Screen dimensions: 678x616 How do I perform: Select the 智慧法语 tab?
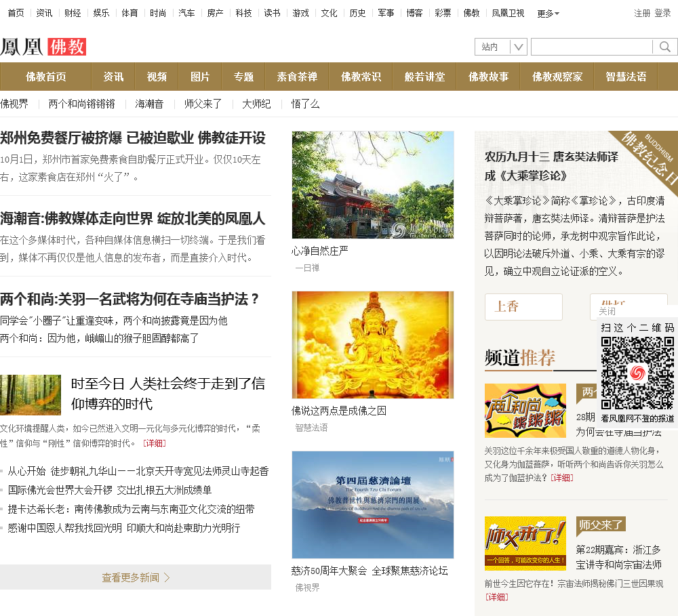(626, 77)
